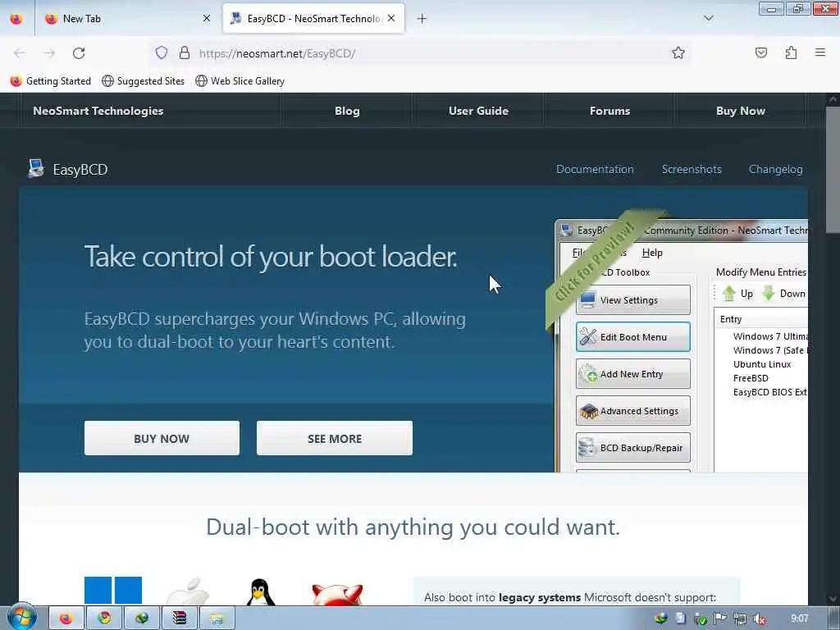Screen dimensions: 840x630
Task: Go back with the back arrow
Action: [20, 53]
